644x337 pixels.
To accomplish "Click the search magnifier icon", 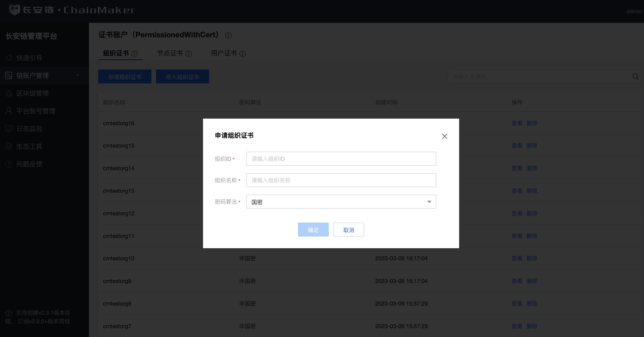I will 635,76.
